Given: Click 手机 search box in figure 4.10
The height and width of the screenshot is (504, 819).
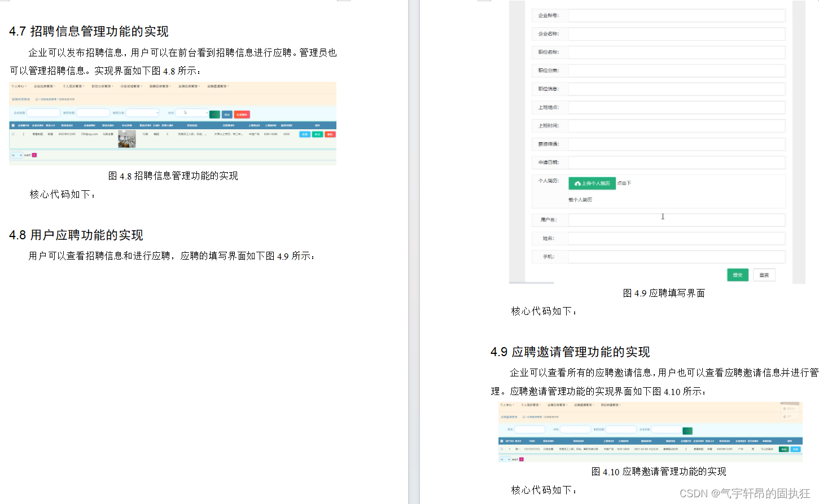Looking at the screenshot, I should tap(575, 430).
